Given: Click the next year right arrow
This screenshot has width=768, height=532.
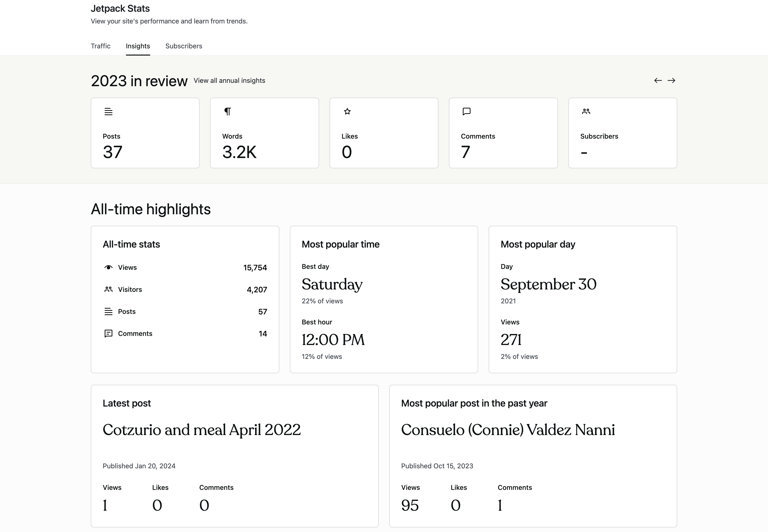Looking at the screenshot, I should click(x=671, y=80).
